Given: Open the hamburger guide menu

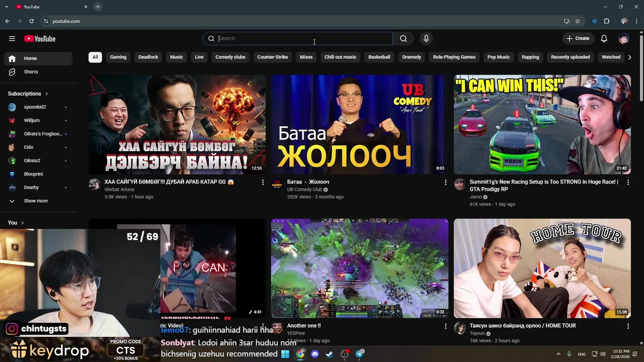Looking at the screenshot, I should [12, 39].
